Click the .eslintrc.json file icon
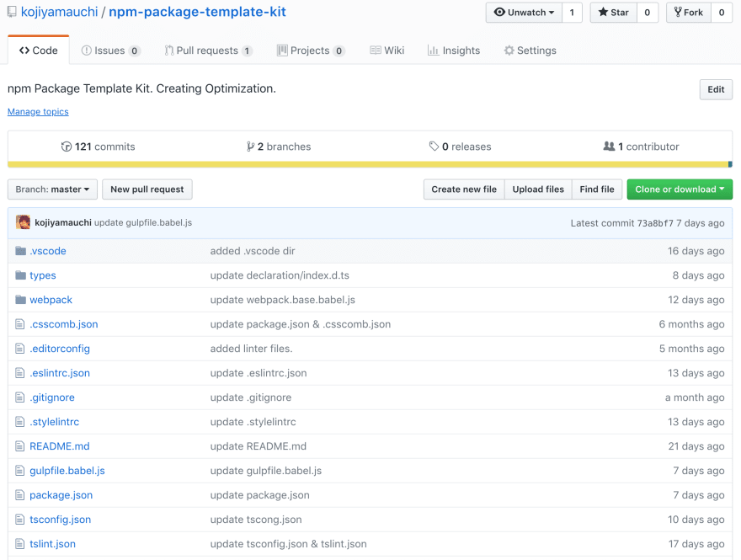The height and width of the screenshot is (560, 741). 20,373
